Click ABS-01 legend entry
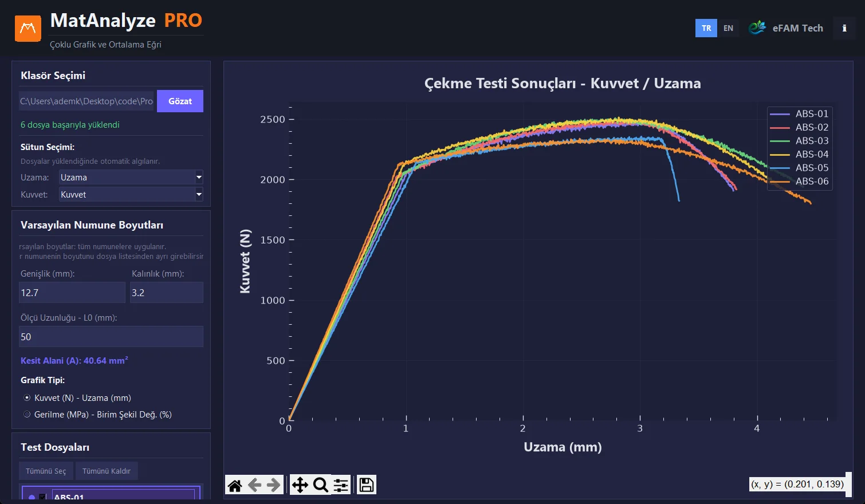Image resolution: width=865 pixels, height=504 pixels. pos(800,114)
